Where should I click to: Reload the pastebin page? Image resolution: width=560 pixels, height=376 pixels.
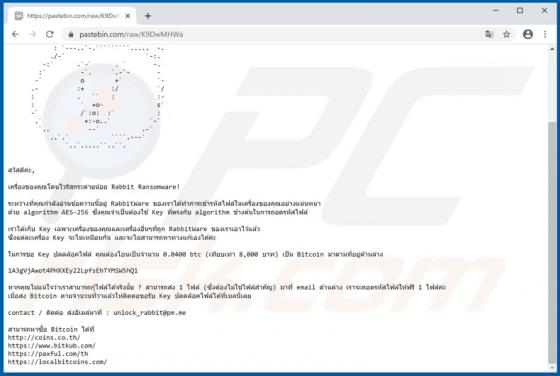point(50,34)
